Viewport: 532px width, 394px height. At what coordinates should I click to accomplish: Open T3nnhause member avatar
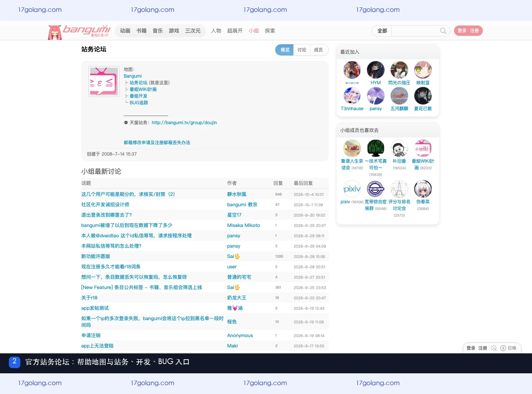[x=352, y=96]
